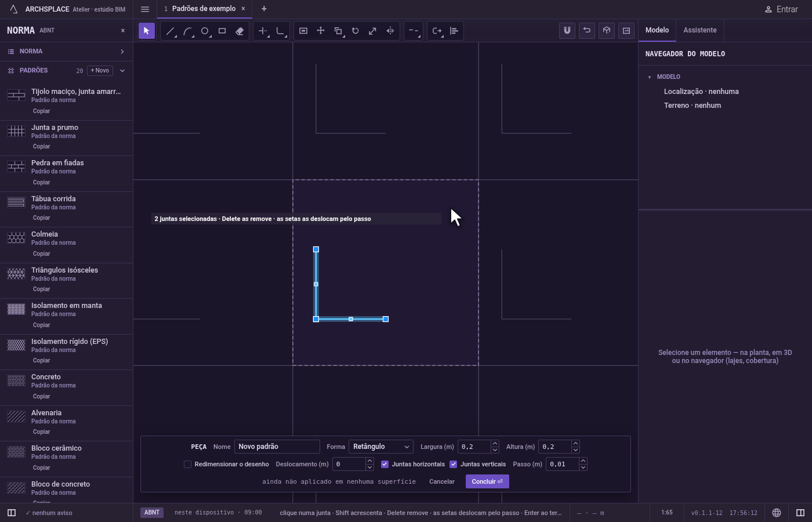Pick the Rotate tool
This screenshot has height=522, width=812.
pyautogui.click(x=356, y=31)
